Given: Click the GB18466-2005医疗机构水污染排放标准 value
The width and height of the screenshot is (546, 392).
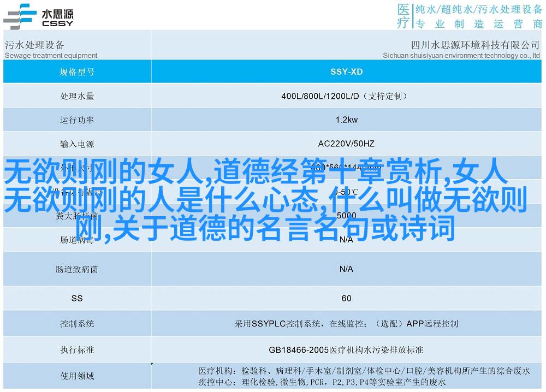Looking at the screenshot, I should [x=346, y=350].
